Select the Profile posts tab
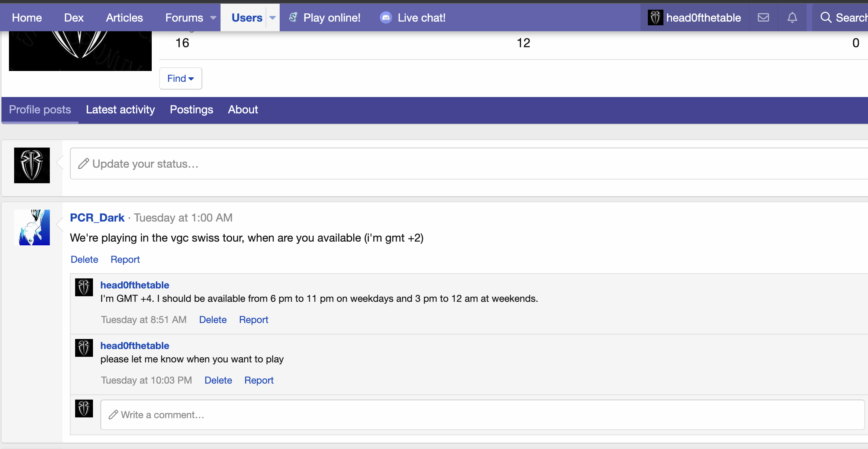 [40, 109]
